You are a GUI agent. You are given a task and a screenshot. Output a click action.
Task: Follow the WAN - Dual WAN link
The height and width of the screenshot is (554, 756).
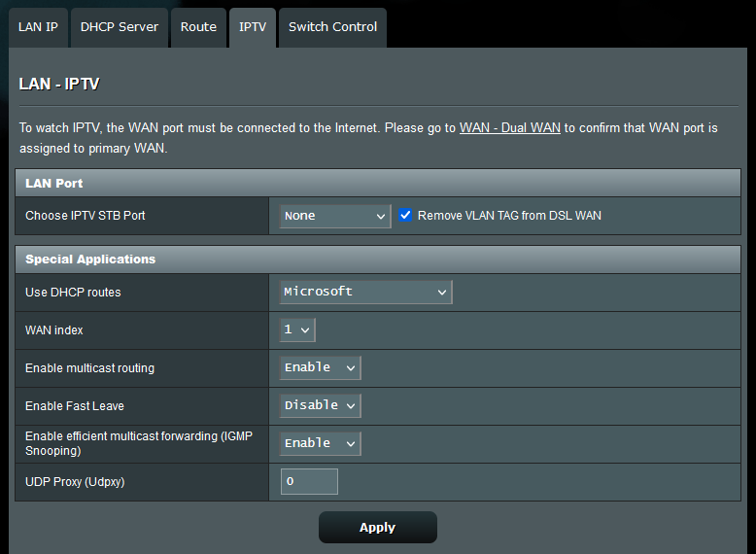tap(509, 127)
